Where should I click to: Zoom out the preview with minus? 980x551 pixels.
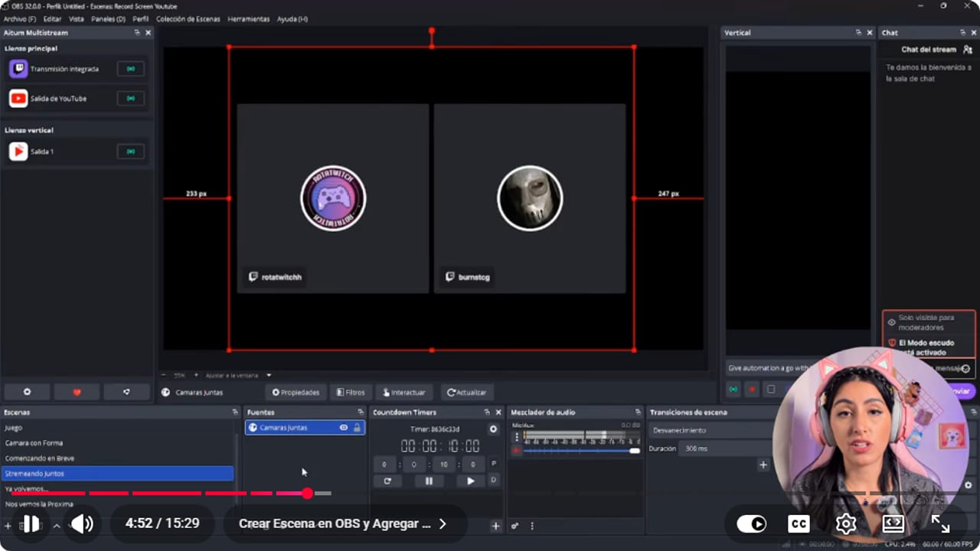coord(163,375)
